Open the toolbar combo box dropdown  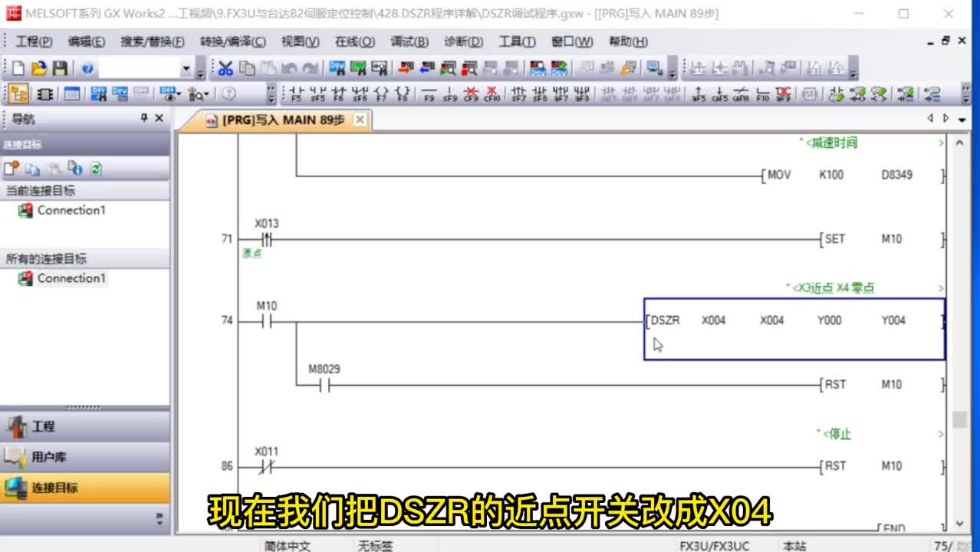[186, 69]
